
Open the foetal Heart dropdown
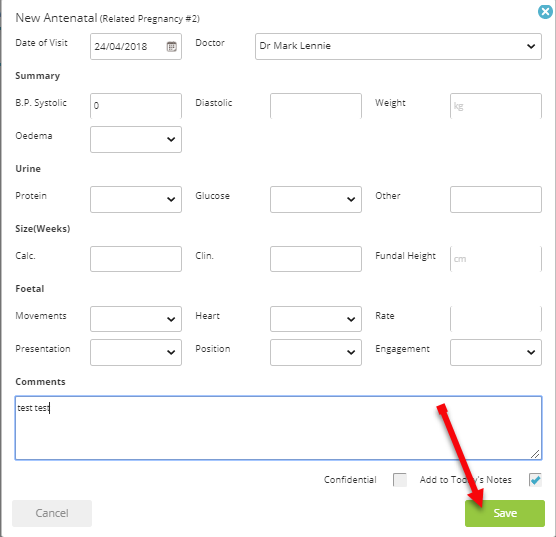click(316, 319)
